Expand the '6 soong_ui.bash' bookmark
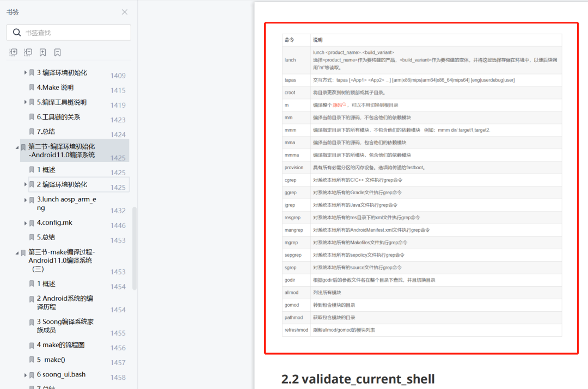 pos(26,375)
